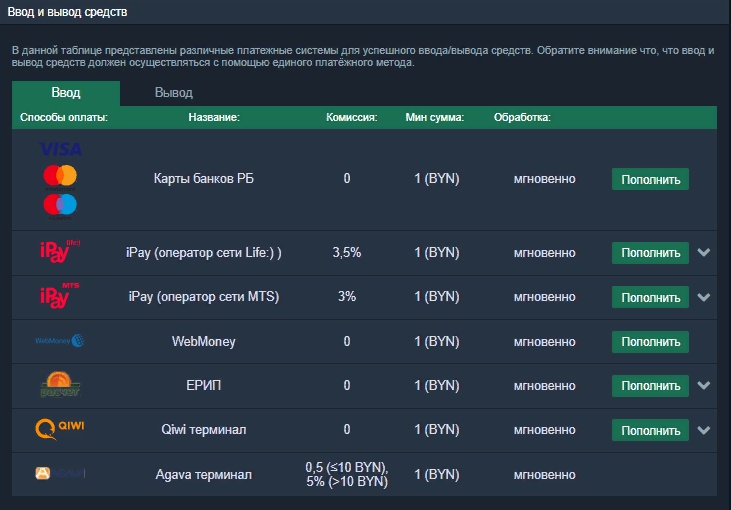The height and width of the screenshot is (510, 731).
Task: Click Пополнить for WebMoney
Action: click(x=650, y=342)
